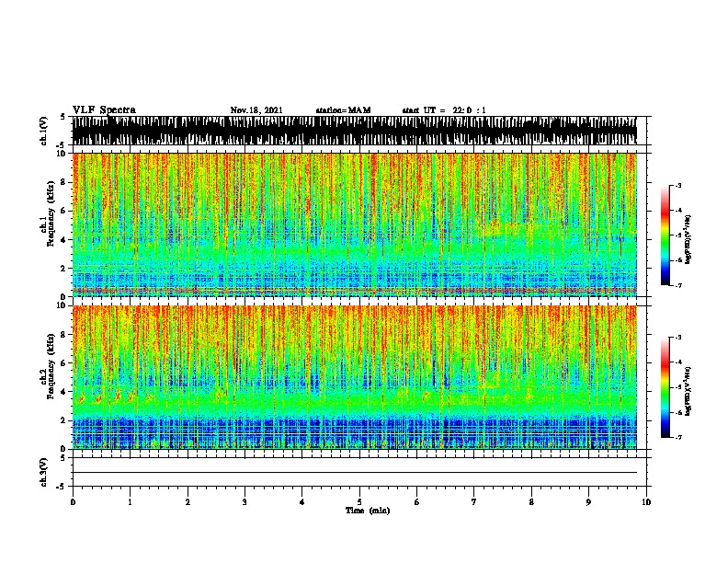The image size is (728, 563).
Task: Select the "ch.3(V)" axis label
Action: click(44, 472)
